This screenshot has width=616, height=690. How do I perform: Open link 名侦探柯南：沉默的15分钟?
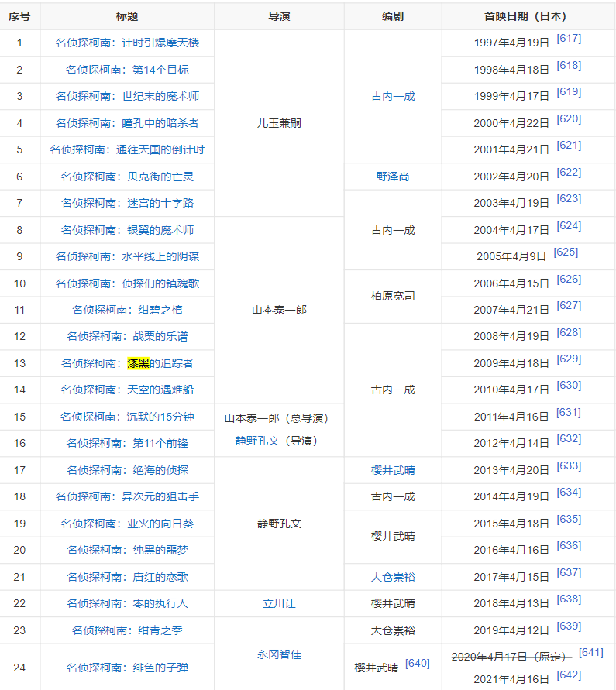(127, 417)
